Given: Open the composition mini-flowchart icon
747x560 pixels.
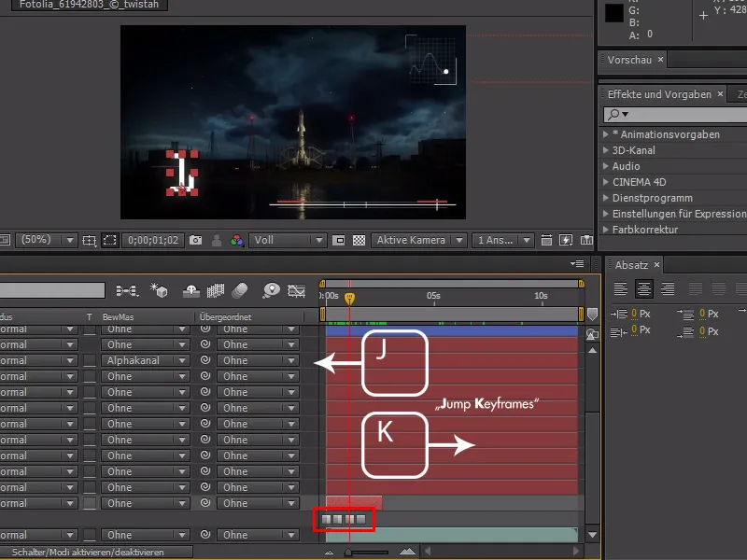Looking at the screenshot, I should (127, 290).
